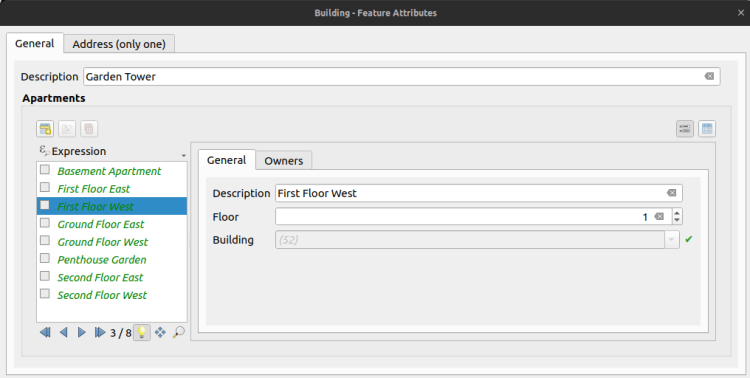The image size is (750, 378).
Task: Select highlighted First Floor West row
Action: coord(112,206)
